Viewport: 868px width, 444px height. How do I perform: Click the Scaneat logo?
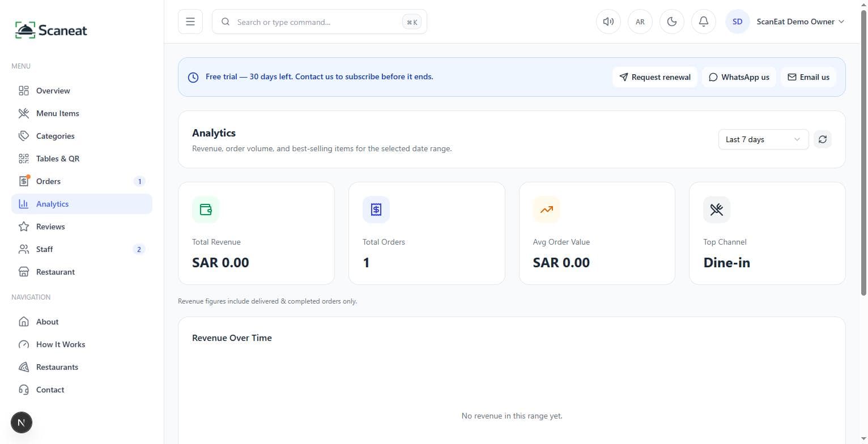(x=51, y=30)
